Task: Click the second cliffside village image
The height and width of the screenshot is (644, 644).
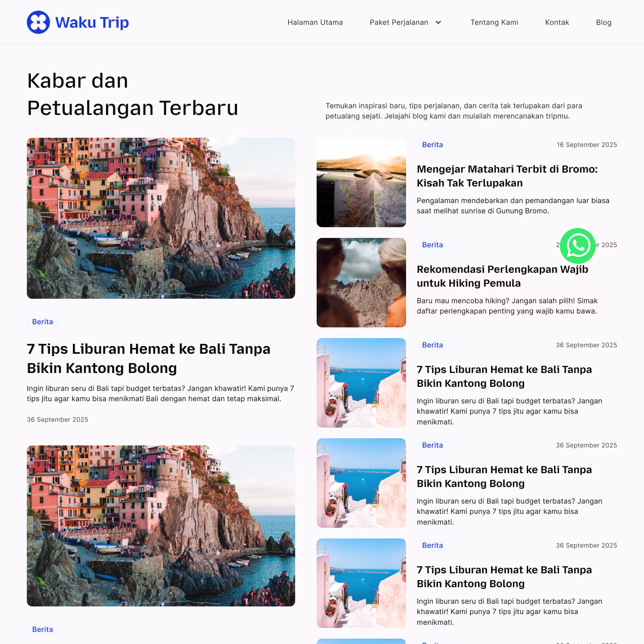Action: [161, 526]
